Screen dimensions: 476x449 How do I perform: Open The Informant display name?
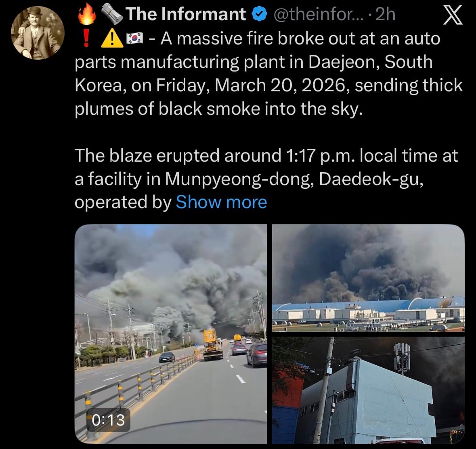185,14
